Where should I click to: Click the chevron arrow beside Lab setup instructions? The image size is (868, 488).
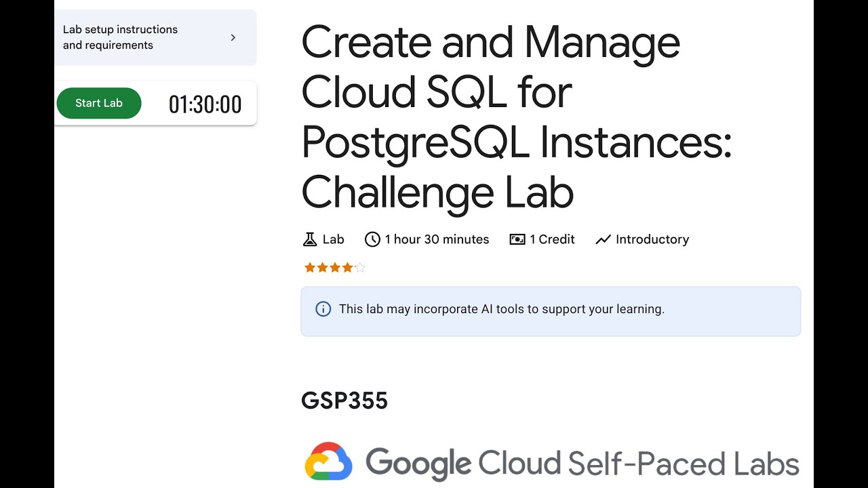pos(233,37)
